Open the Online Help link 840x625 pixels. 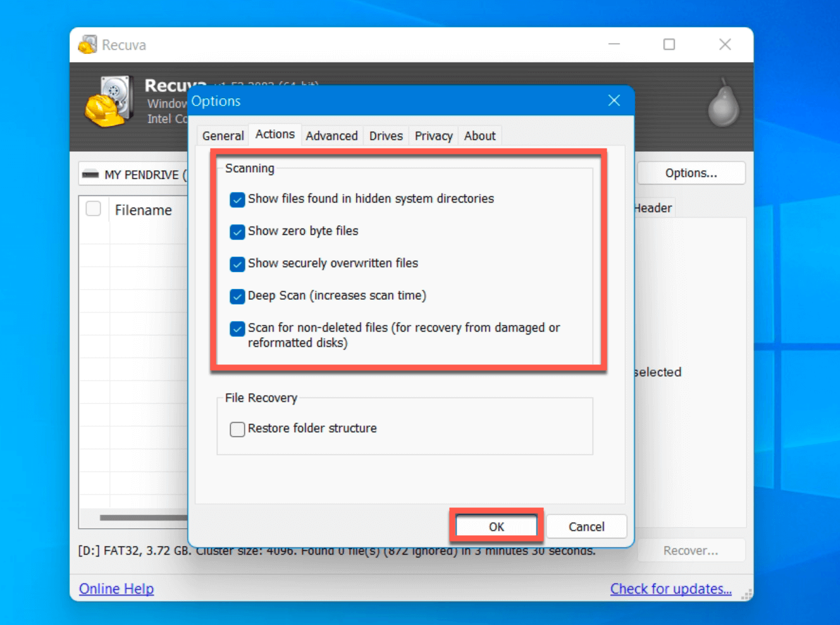point(116,589)
